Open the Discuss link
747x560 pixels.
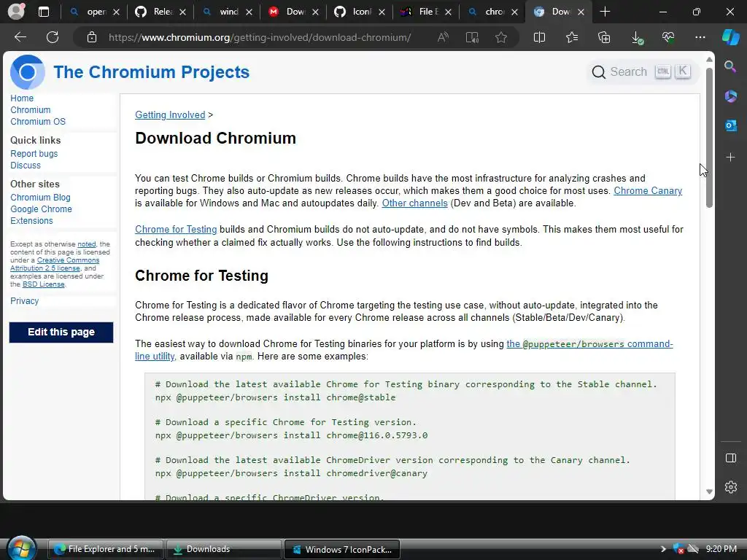(x=26, y=166)
